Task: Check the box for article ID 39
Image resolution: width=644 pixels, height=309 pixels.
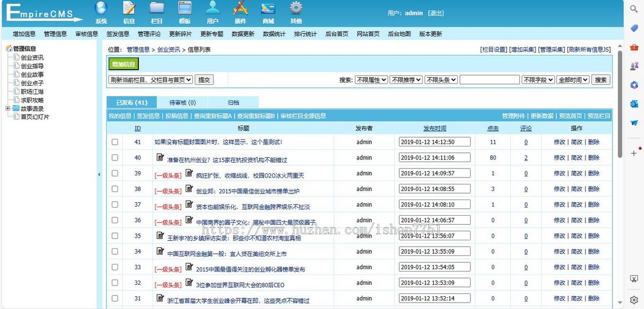Action: point(115,173)
